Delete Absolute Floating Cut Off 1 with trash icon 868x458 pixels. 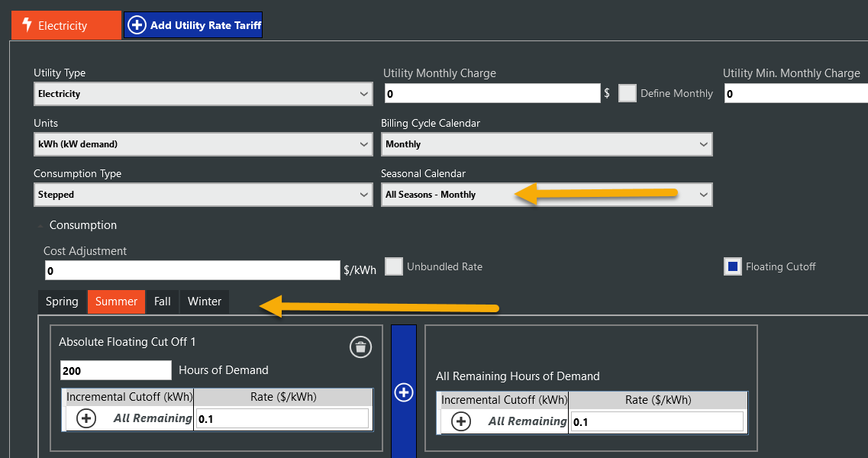coord(360,347)
